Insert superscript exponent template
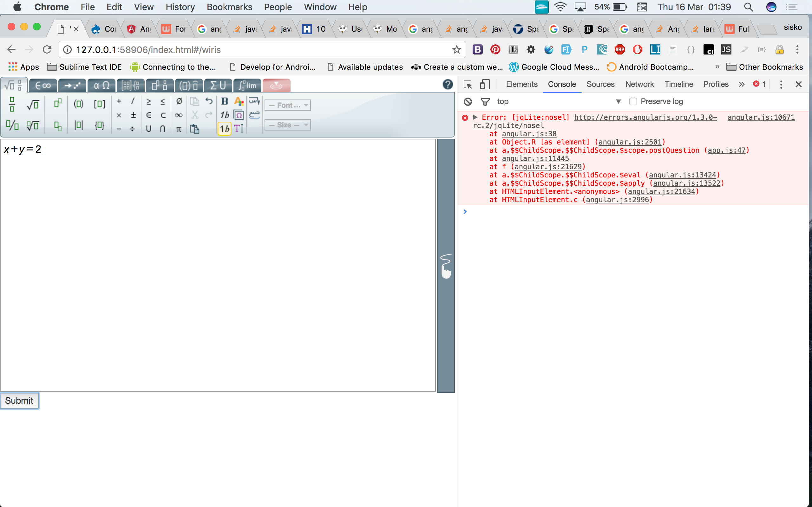 [58, 103]
